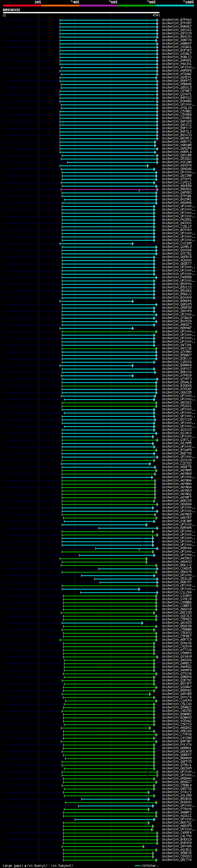Image resolution: width=197 pixels, height=868 pixels.
Task: Click the single purple alignment bar
Action: click(x=110, y=190)
